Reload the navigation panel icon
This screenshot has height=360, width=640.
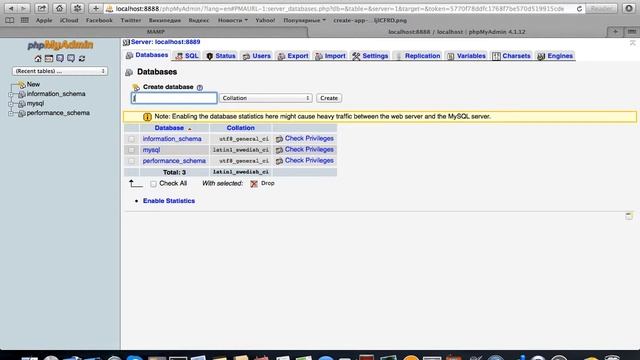[x=82, y=59]
